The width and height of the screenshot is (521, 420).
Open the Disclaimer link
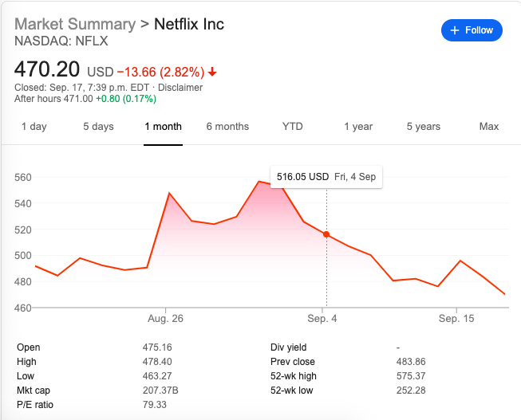point(180,88)
